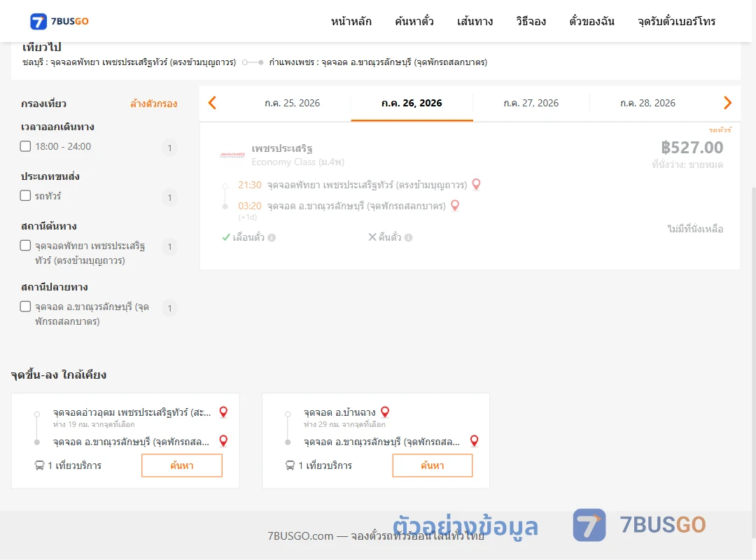
Task: Open map pin for 03:20 arrival stop
Action: [x=455, y=206]
